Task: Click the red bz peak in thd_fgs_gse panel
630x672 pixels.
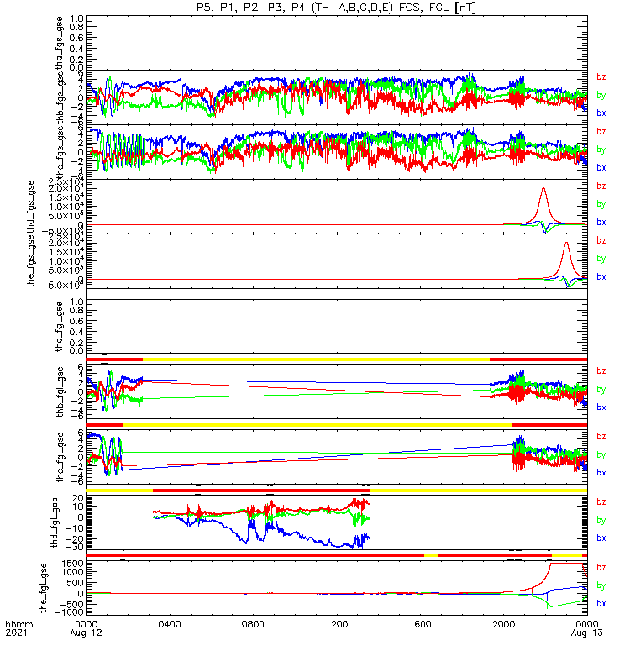Action: [x=543, y=188]
